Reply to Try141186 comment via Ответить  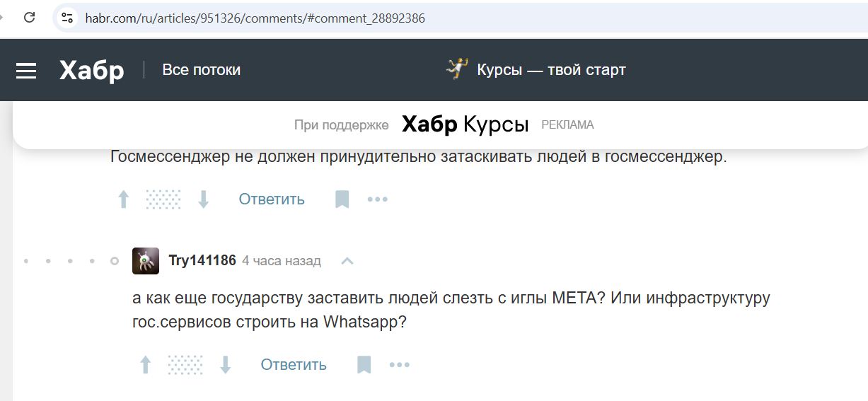tap(294, 365)
